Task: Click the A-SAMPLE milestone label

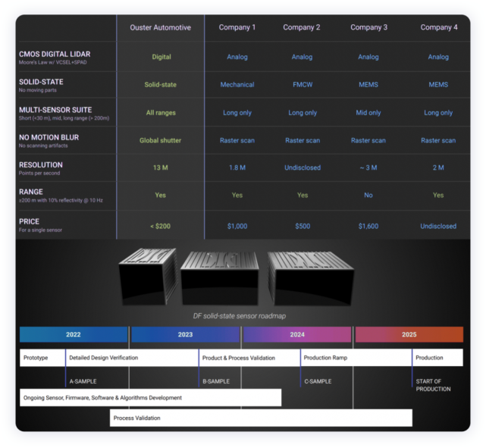Action: coord(83,381)
